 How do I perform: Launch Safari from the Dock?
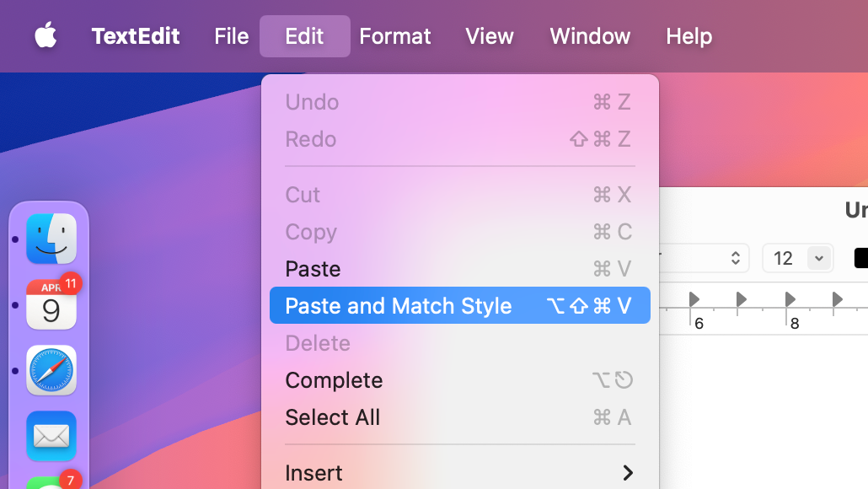click(51, 370)
